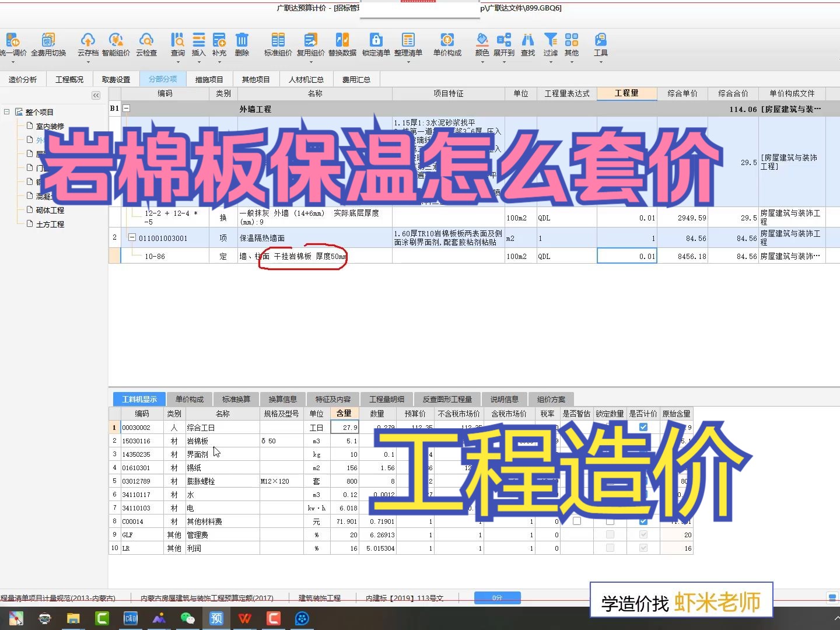The height and width of the screenshot is (630, 840).
Task: Open the 工程量明细 bottom panel tab
Action: tap(387, 399)
